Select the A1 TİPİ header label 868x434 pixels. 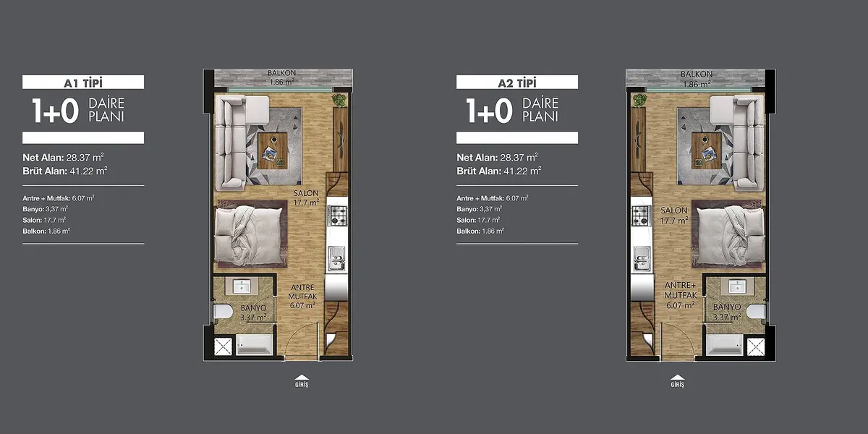pos(83,82)
